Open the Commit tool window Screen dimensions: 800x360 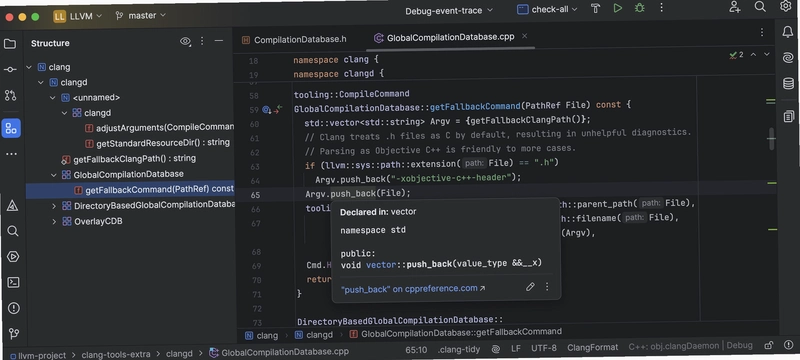10,69
